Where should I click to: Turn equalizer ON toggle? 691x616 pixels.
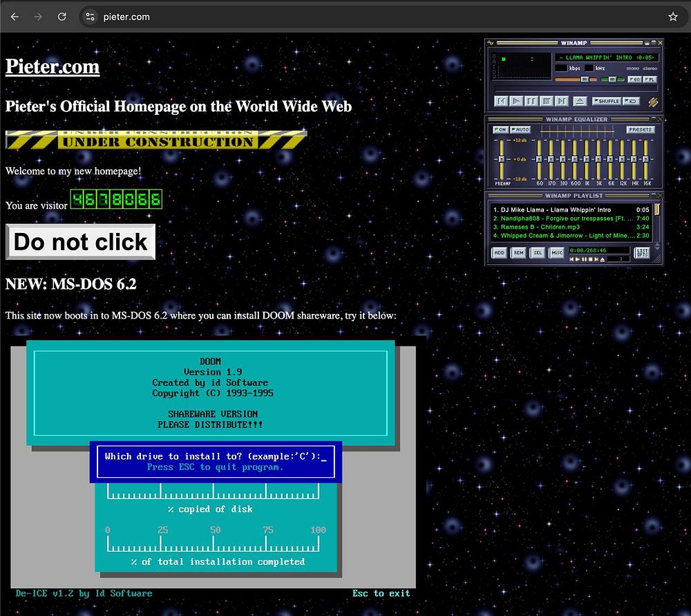click(500, 130)
